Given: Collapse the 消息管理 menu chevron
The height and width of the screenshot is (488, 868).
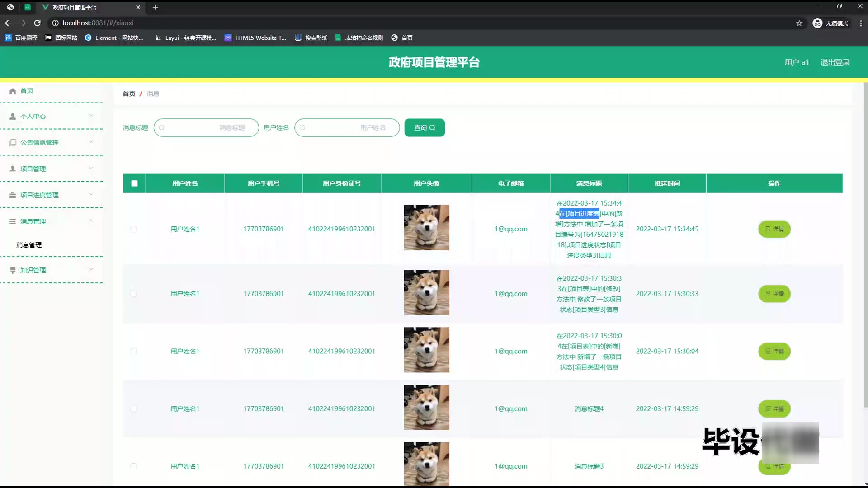Looking at the screenshot, I should [91, 221].
